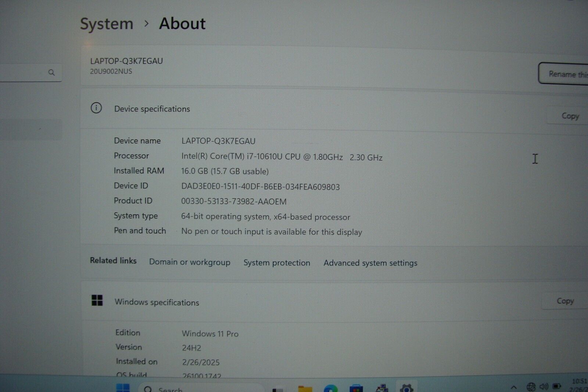Select the No pen or touch input text

272,232
